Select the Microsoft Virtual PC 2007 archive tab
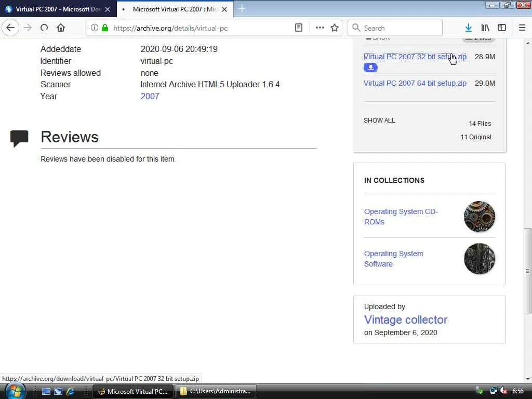 175,9
